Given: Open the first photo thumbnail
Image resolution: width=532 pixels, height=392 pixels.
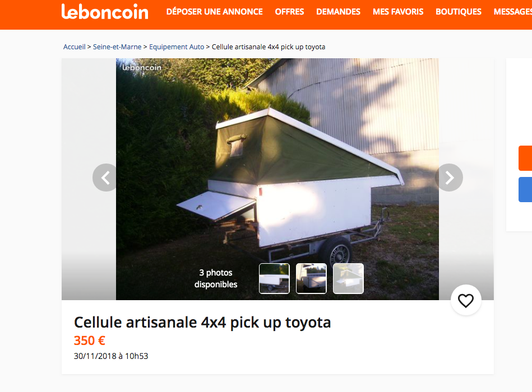Looking at the screenshot, I should pyautogui.click(x=274, y=278).
